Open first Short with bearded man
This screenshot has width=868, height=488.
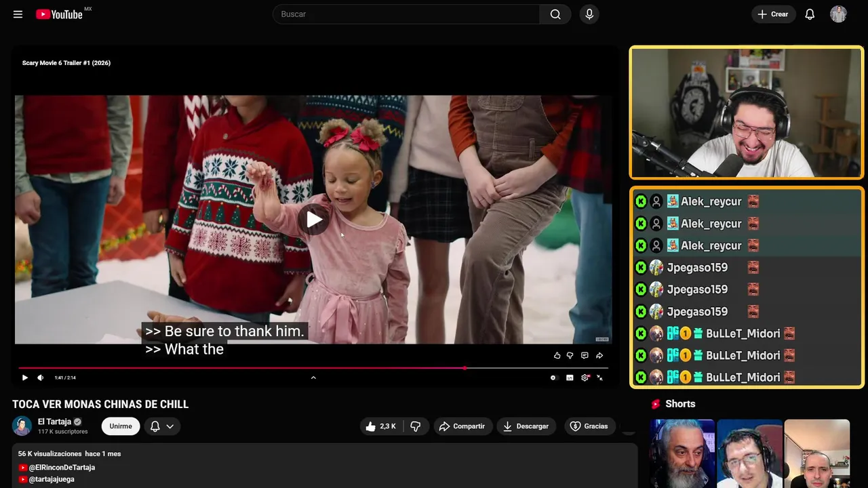point(682,453)
